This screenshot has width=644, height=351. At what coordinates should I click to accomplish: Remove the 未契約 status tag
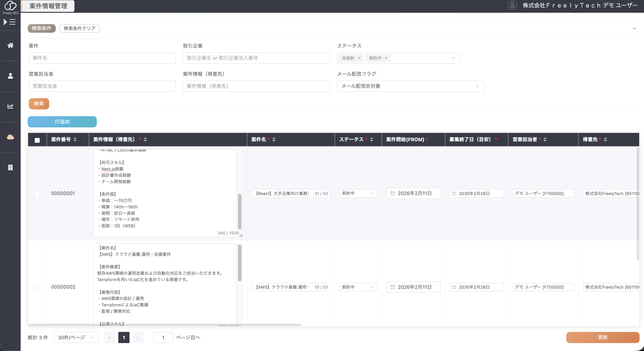359,58
